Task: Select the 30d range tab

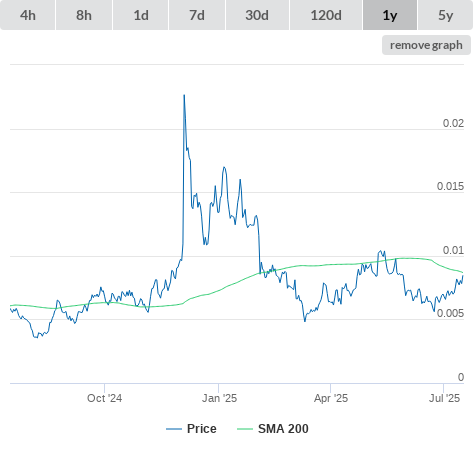Action: tap(257, 15)
